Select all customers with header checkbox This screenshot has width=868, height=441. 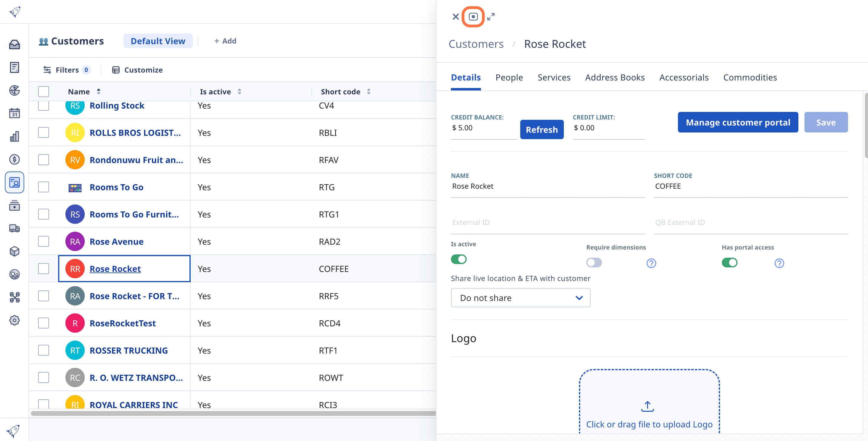pos(44,92)
